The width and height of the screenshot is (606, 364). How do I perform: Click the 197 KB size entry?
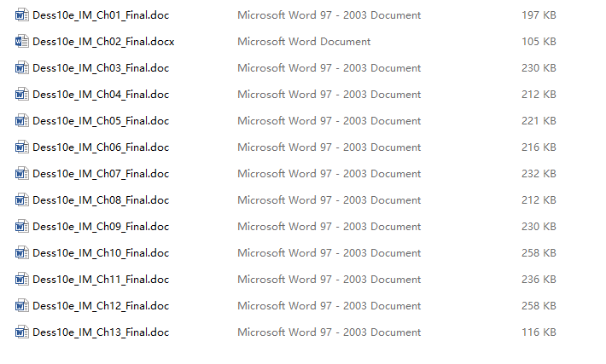coord(539,15)
